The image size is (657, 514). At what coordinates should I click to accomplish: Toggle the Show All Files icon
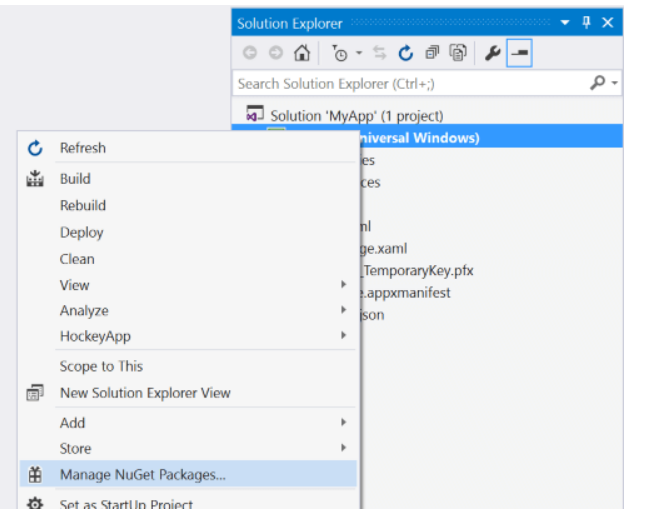[458, 53]
